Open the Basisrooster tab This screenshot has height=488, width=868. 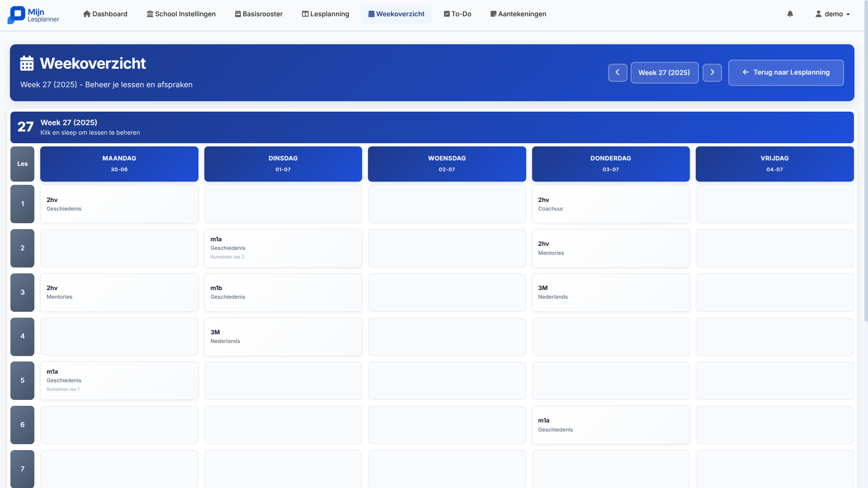click(259, 14)
